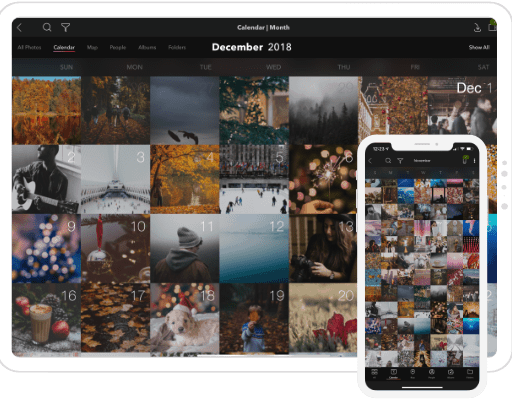Select the Calendar tab on the tablet
This screenshot has height=399, width=512.
click(x=64, y=47)
